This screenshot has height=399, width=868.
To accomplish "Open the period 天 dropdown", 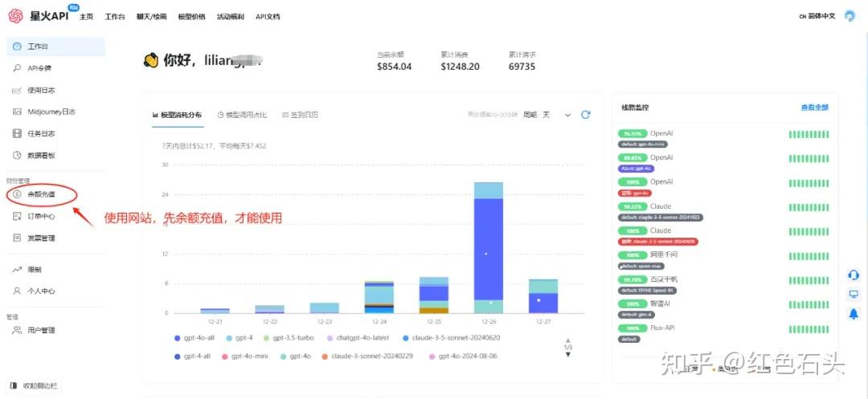I will click(556, 115).
